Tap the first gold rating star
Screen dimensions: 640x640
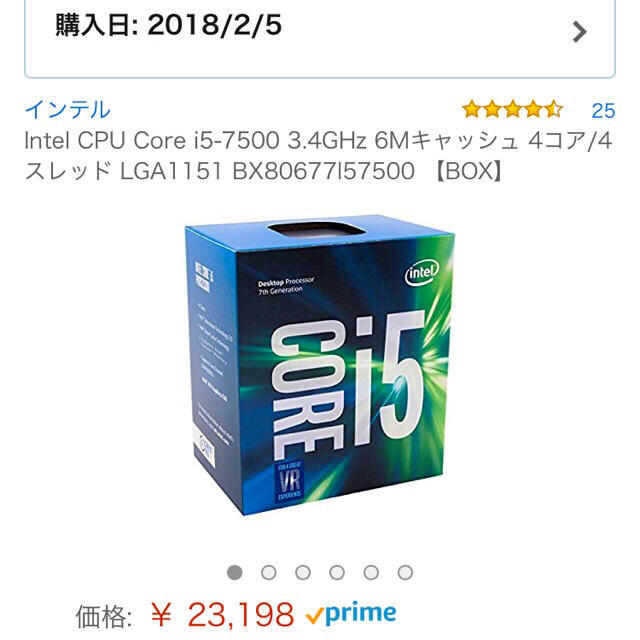tap(472, 109)
